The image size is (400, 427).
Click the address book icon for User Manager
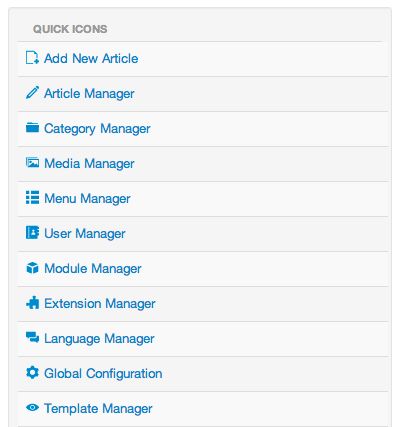[x=32, y=233]
